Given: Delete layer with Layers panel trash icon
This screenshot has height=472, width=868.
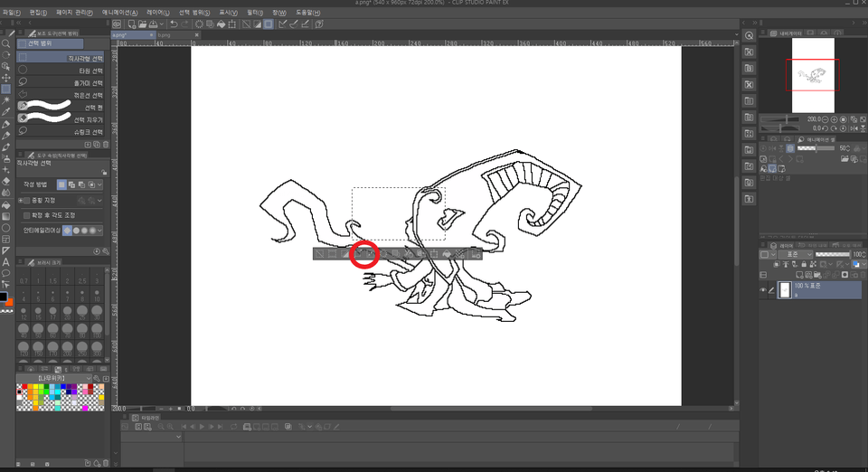Looking at the screenshot, I should [x=863, y=275].
